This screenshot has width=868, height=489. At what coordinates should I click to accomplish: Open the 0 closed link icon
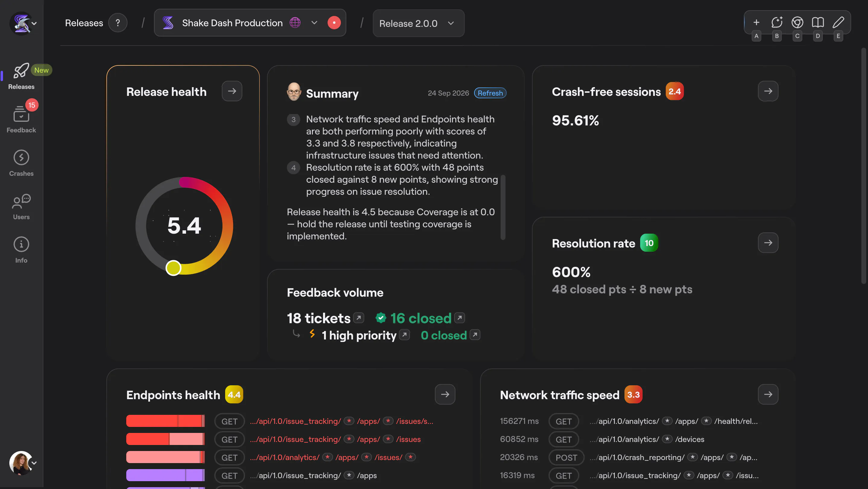click(475, 335)
